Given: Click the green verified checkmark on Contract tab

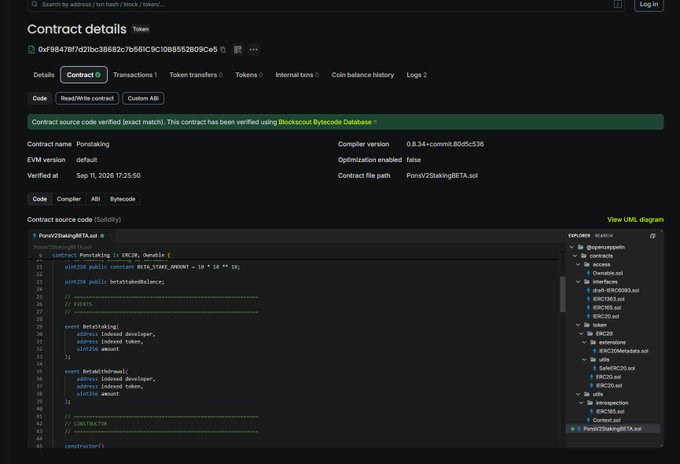Looking at the screenshot, I should (98, 75).
